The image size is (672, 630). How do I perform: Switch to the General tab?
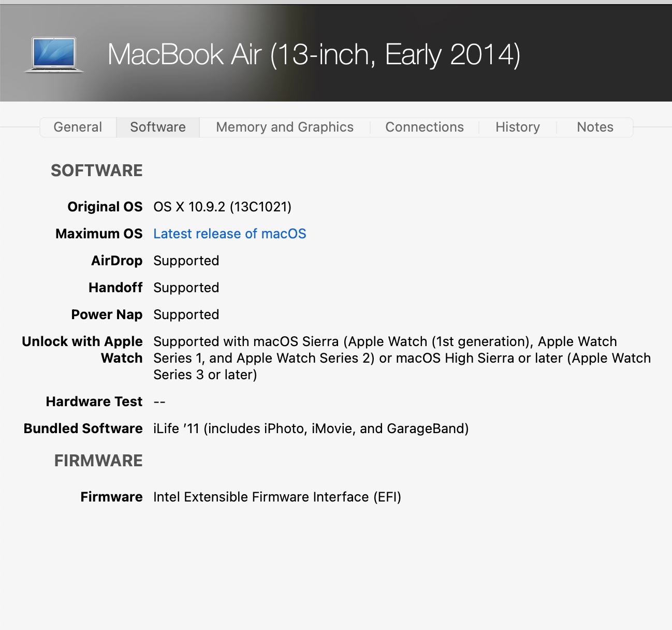click(78, 127)
